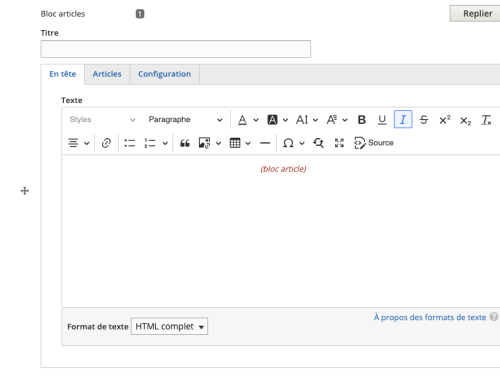This screenshot has width=500, height=376.
Task: Open the Configuration tab
Action: pyautogui.click(x=165, y=74)
